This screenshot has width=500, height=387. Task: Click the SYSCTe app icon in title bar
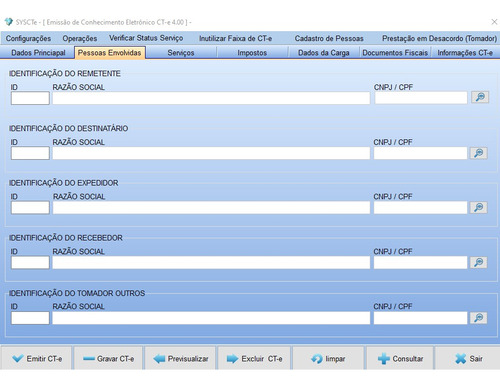(x=8, y=22)
